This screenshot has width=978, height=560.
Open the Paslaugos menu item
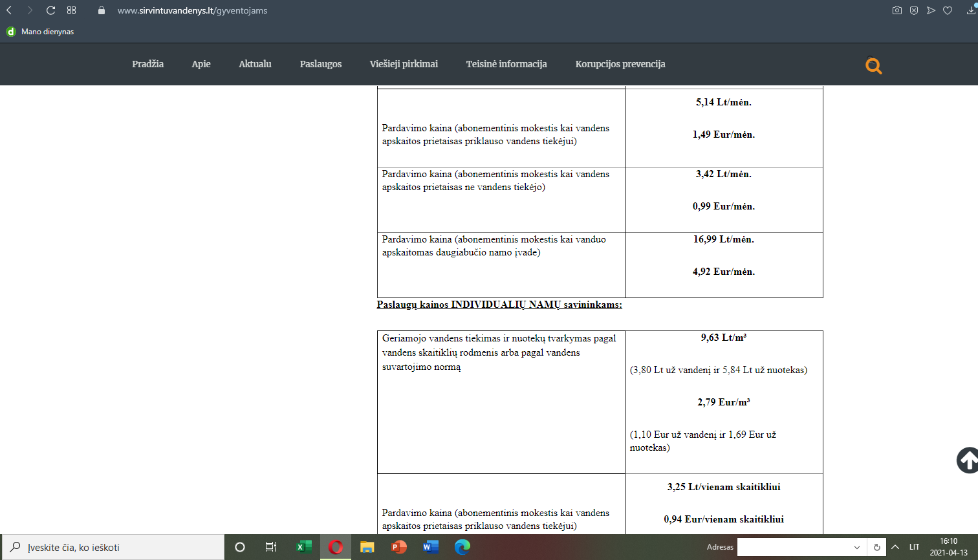tap(320, 64)
